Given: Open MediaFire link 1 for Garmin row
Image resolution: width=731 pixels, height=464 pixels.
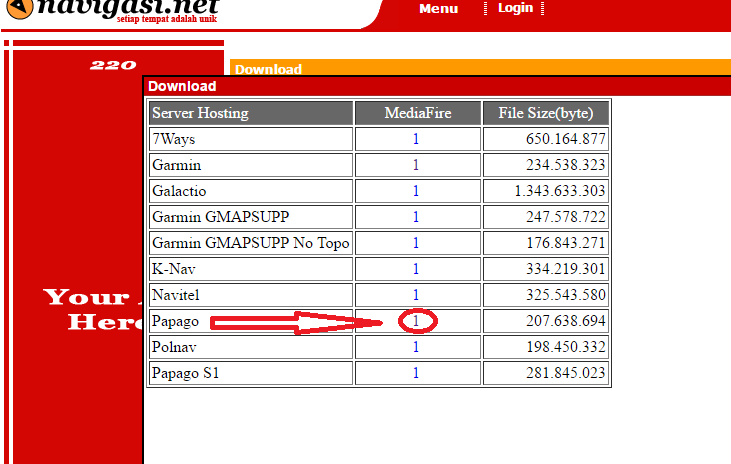Looking at the screenshot, I should pos(416,165).
